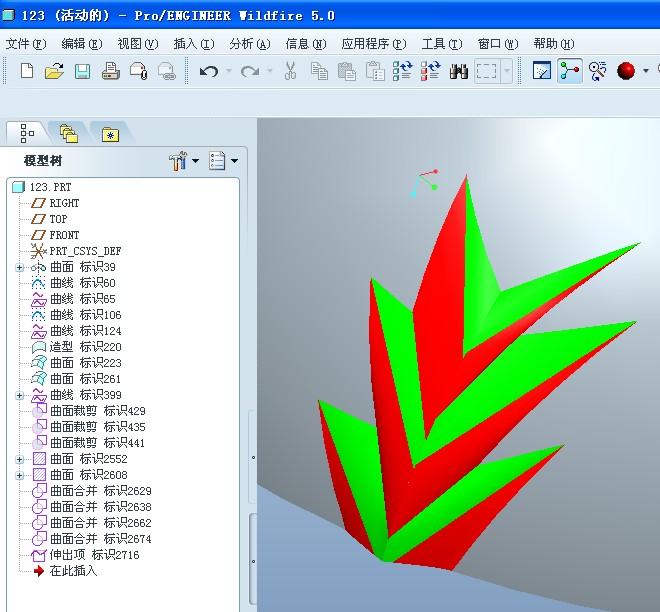660x612 pixels.
Task: Select the TOP datum plane
Action: [x=49, y=219]
